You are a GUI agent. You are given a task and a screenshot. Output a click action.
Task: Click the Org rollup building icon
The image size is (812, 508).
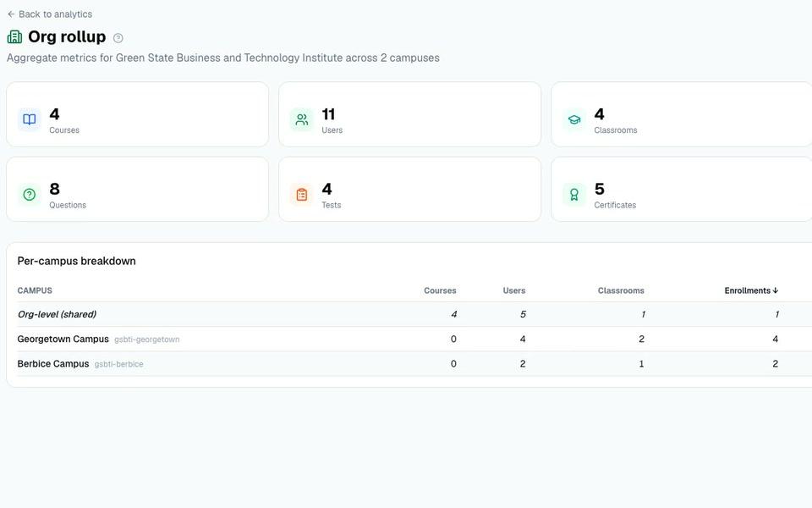point(14,36)
